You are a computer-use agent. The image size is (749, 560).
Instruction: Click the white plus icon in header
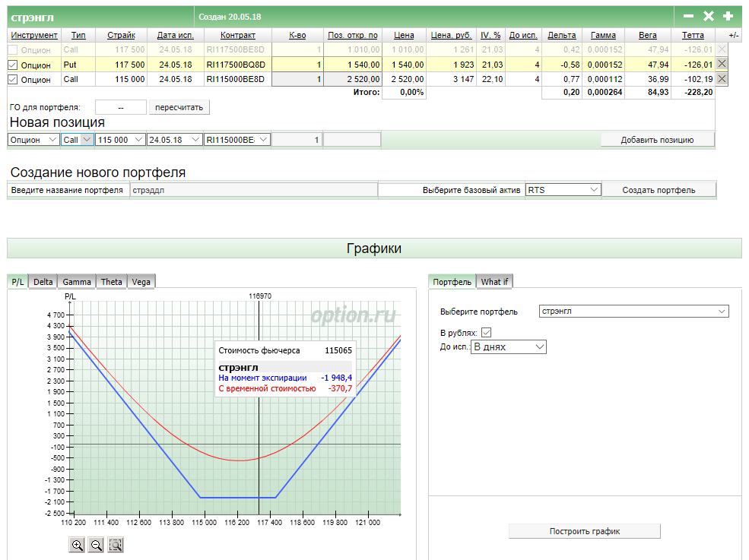(728, 16)
